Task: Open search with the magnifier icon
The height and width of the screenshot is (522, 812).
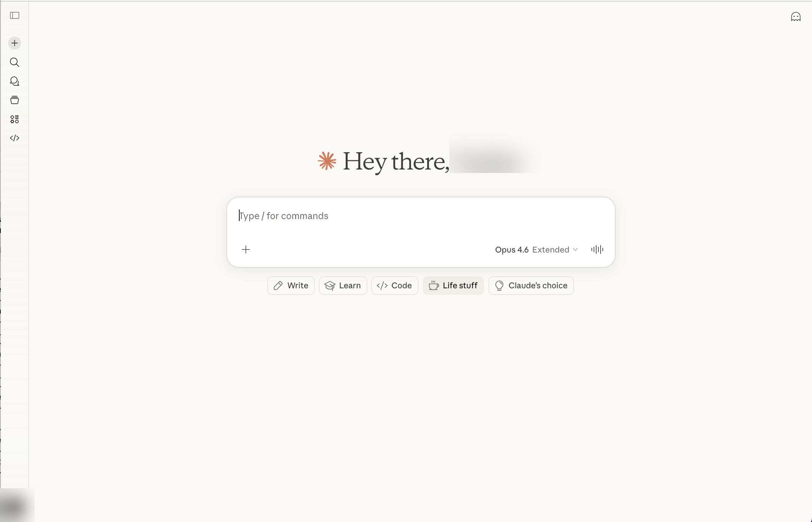Action: tap(15, 62)
